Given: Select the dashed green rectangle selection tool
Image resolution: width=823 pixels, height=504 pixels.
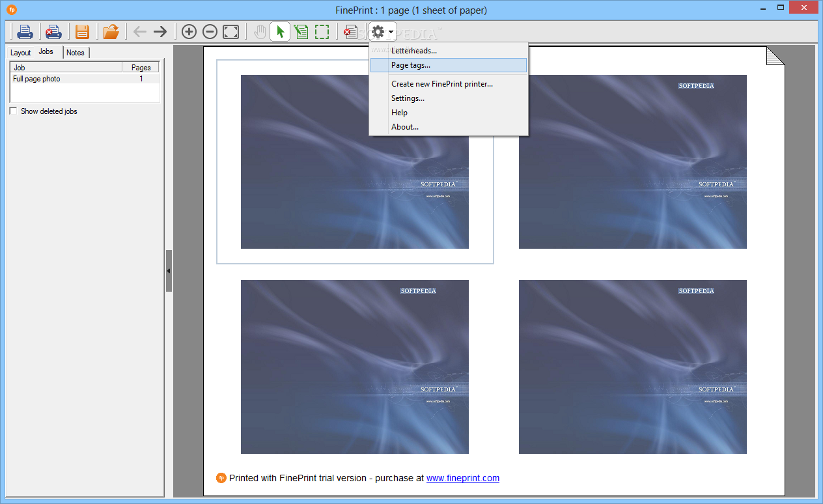Looking at the screenshot, I should 322,31.
